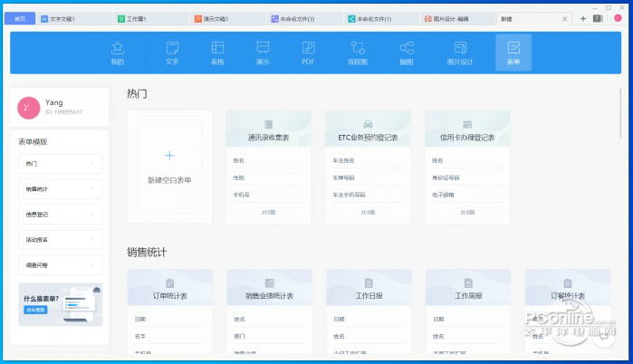Select the 脑图 mind map icon
The width and height of the screenshot is (633, 364).
click(407, 53)
